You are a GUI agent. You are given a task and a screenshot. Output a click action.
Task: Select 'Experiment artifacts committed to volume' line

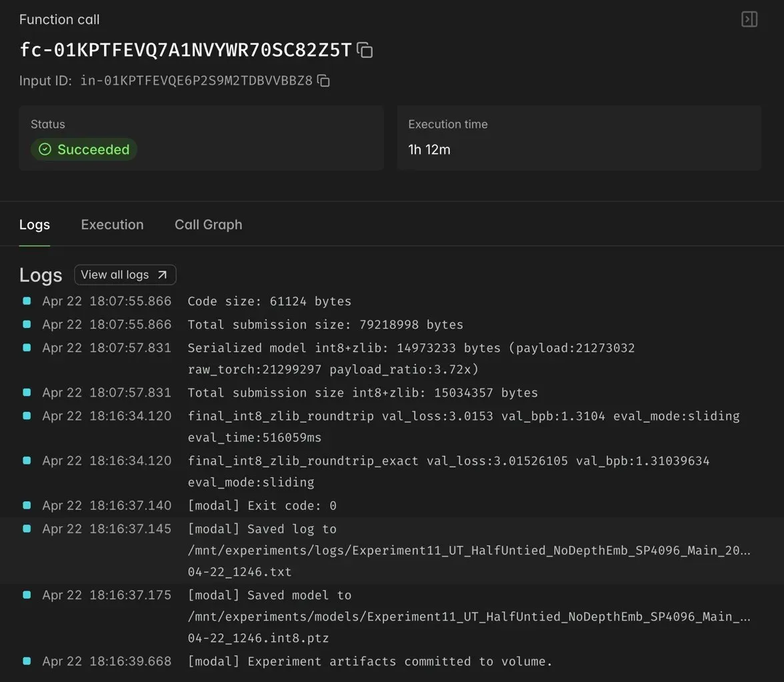(392, 661)
